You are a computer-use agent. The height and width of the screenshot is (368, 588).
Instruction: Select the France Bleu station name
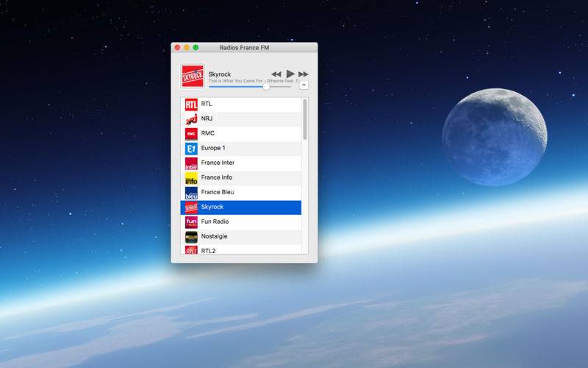218,192
